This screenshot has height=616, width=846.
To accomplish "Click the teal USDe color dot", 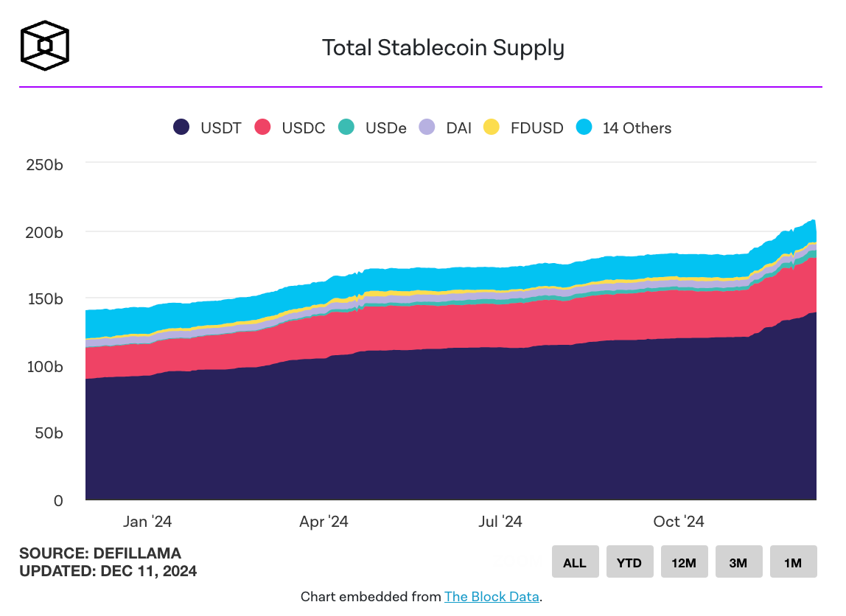I will [346, 127].
